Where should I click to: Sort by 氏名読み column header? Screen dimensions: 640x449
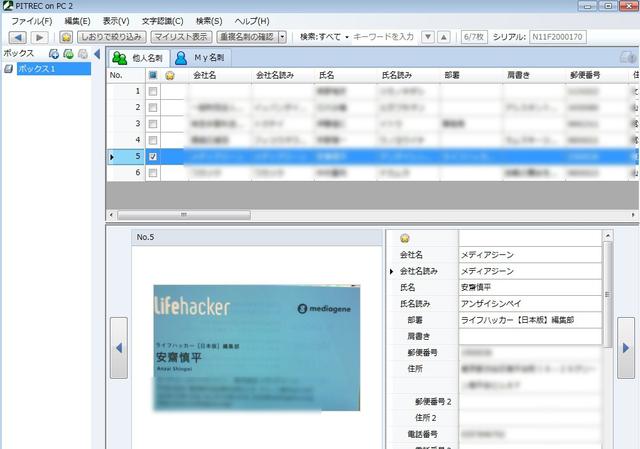click(409, 76)
